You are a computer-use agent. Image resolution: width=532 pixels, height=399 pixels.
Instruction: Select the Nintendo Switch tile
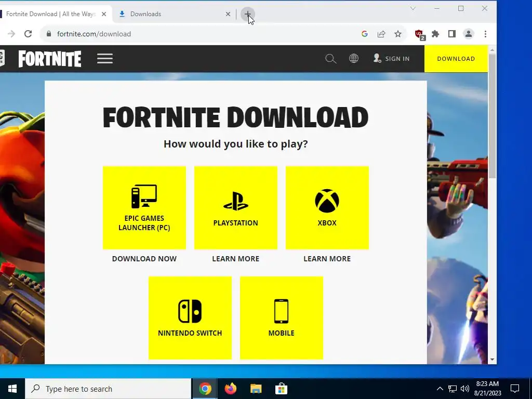tap(190, 318)
